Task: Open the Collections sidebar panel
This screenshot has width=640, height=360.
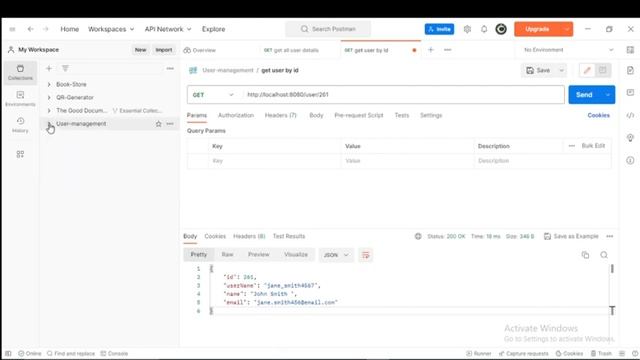Action: [20, 72]
